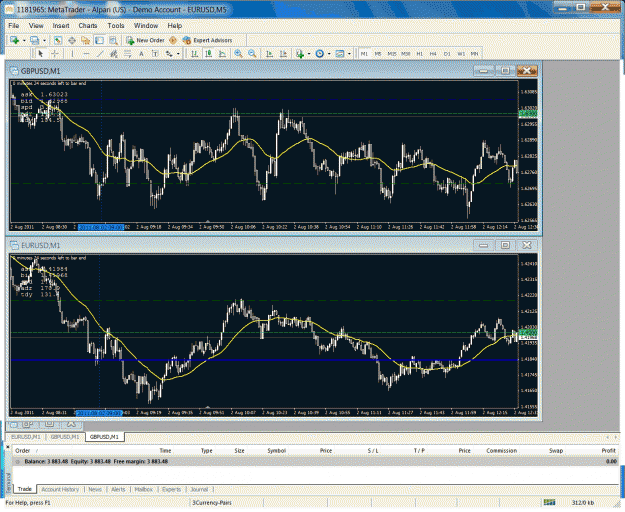Screen dimensions: 625x512
Task: Open the Alerts terminal tab
Action: pyautogui.click(x=118, y=489)
